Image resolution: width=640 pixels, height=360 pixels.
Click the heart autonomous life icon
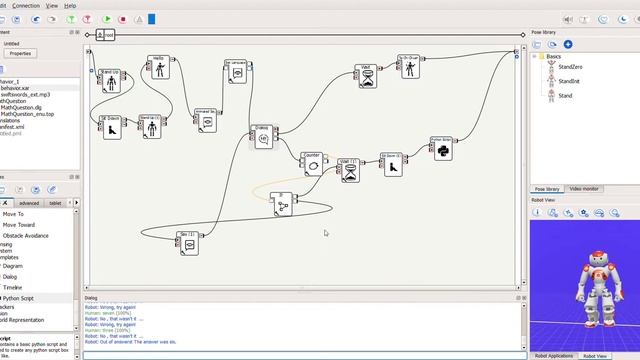click(x=603, y=19)
